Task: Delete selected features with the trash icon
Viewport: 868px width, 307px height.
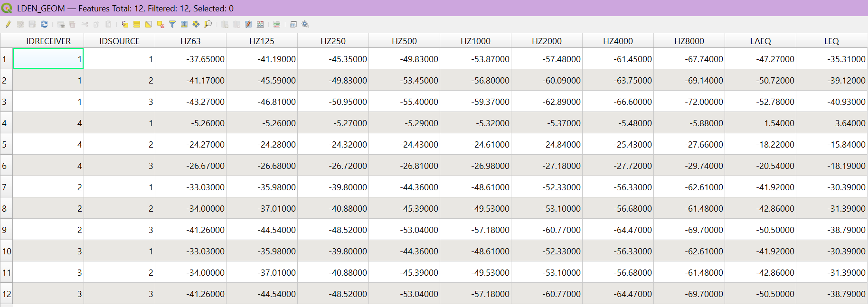Action: 72,24
